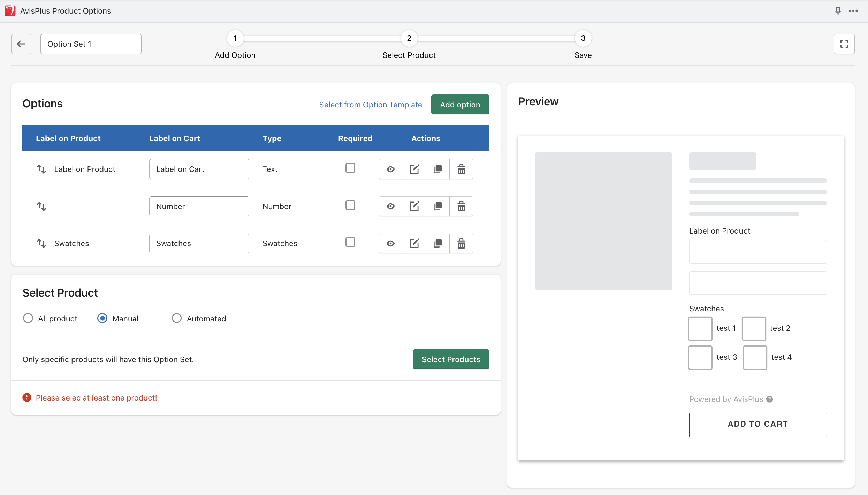Reorder the Number row with its sort arrows
Viewport: 868px width, 495px height.
point(41,206)
